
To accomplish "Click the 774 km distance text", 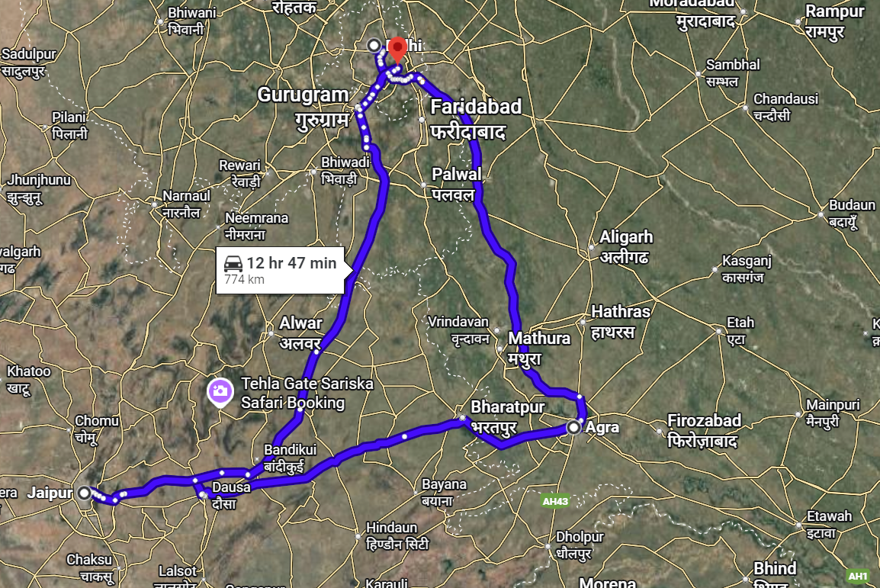I will click(x=244, y=279).
